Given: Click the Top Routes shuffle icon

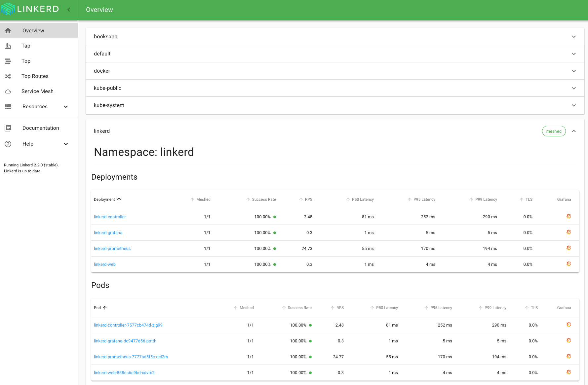Looking at the screenshot, I should pyautogui.click(x=8, y=76).
